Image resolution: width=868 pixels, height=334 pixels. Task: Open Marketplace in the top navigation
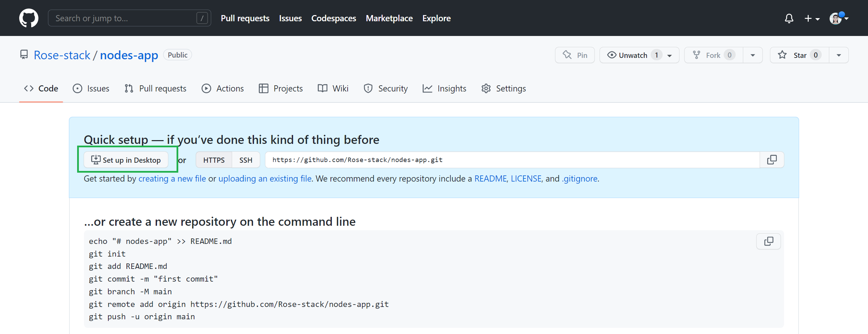389,18
